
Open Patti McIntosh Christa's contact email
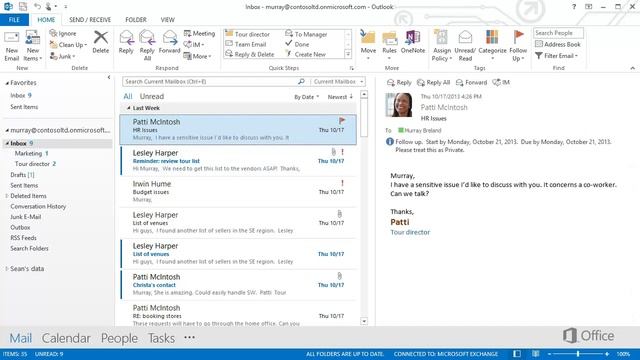click(x=239, y=285)
